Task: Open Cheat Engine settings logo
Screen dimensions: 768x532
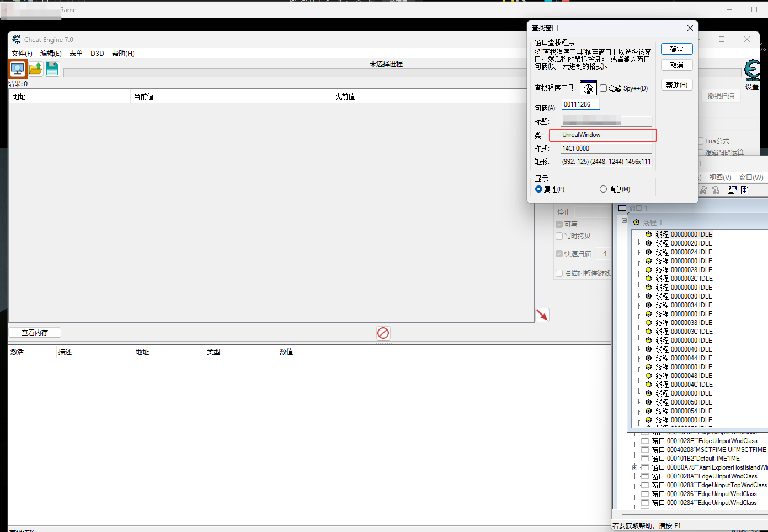Action: pyautogui.click(x=752, y=71)
